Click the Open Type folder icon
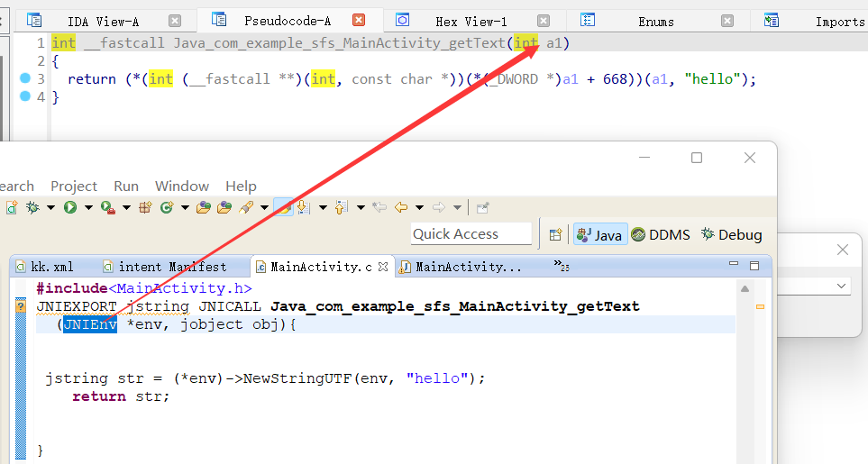Viewport: 868px width, 464px height. (204, 208)
